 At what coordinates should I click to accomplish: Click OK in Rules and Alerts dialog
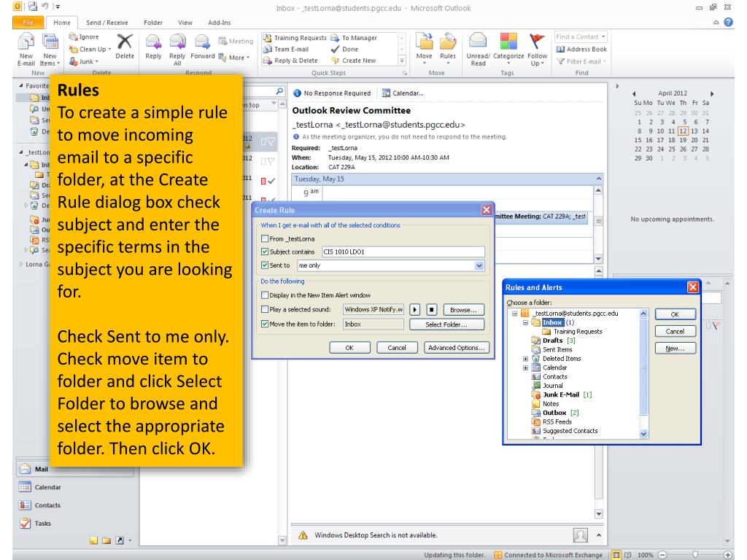click(675, 314)
